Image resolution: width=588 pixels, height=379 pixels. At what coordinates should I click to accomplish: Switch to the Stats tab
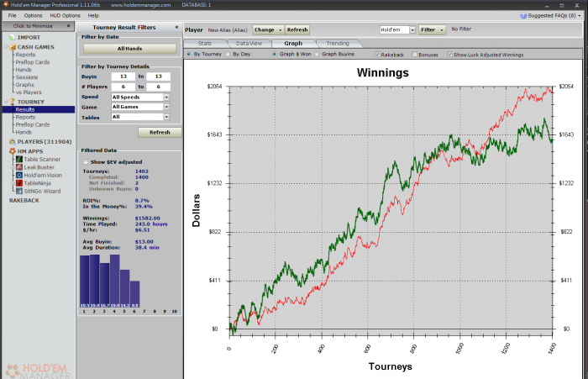205,43
